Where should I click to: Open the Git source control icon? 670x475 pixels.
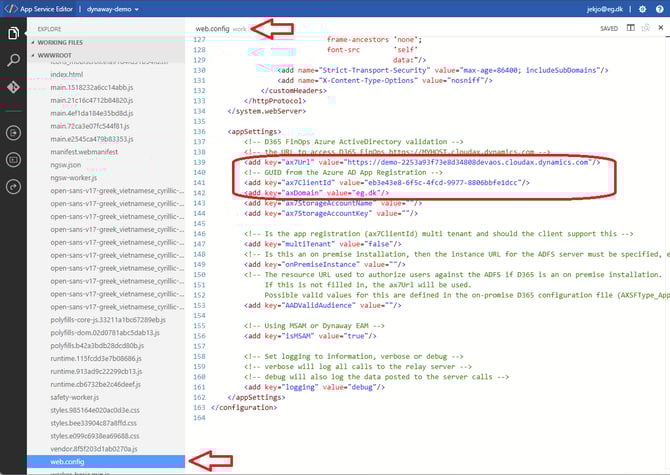click(14, 89)
